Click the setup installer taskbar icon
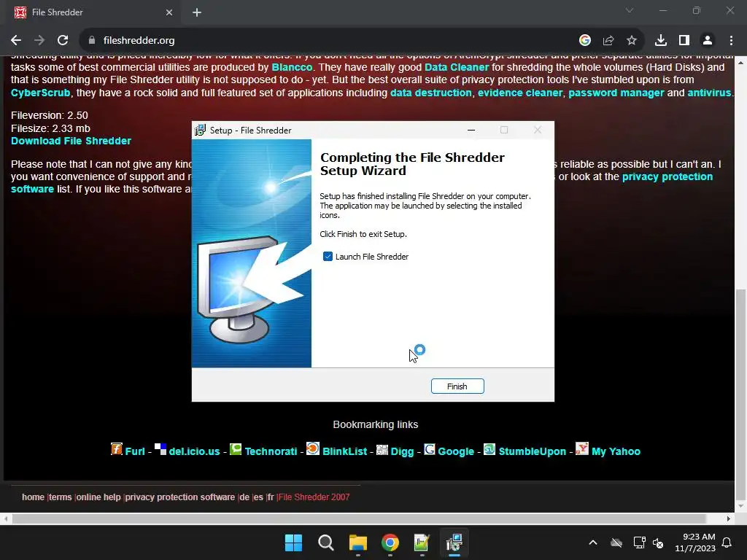 point(454,542)
